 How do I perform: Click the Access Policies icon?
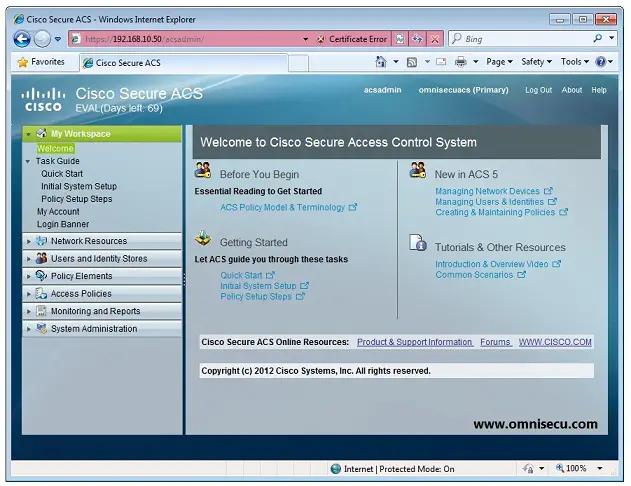click(x=41, y=293)
